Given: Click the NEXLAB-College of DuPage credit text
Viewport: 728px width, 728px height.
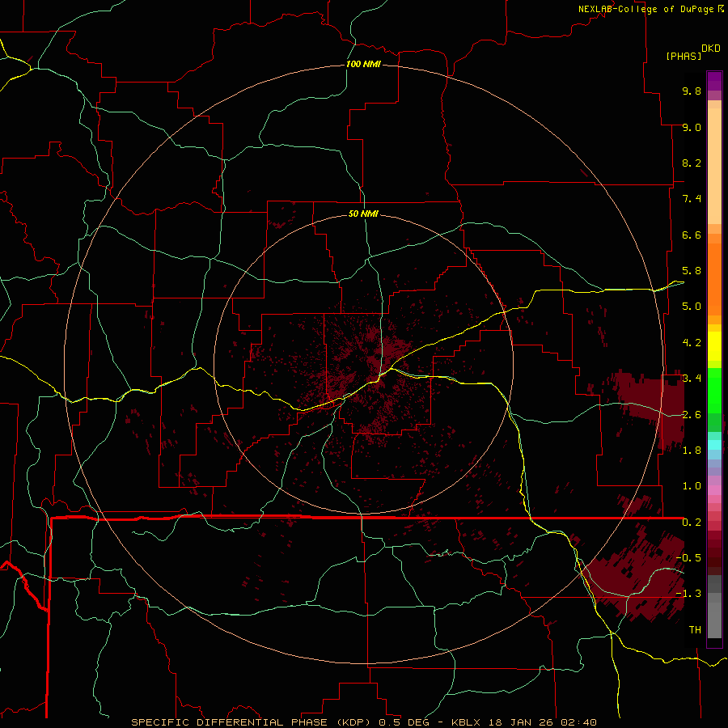Looking at the screenshot, I should (x=645, y=9).
